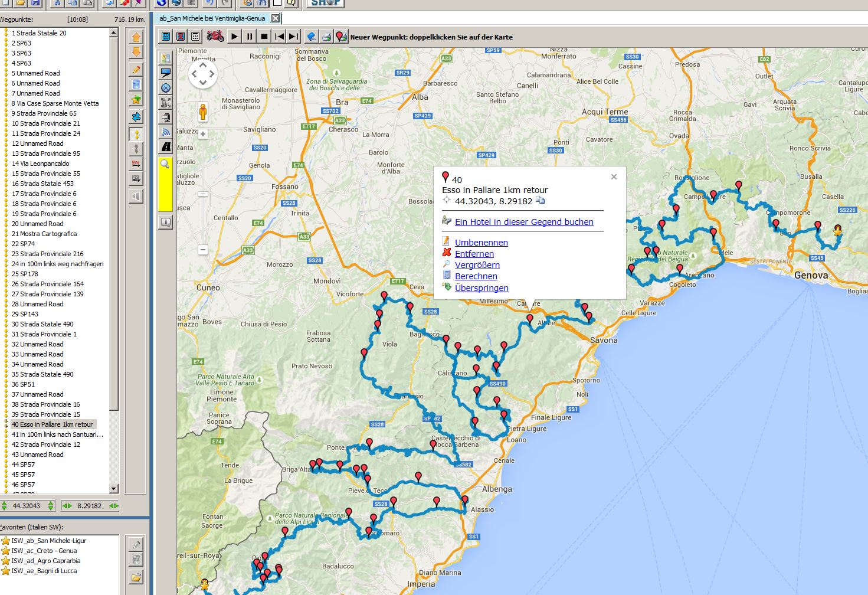Move waypoint up with the orange up arrow

click(136, 38)
